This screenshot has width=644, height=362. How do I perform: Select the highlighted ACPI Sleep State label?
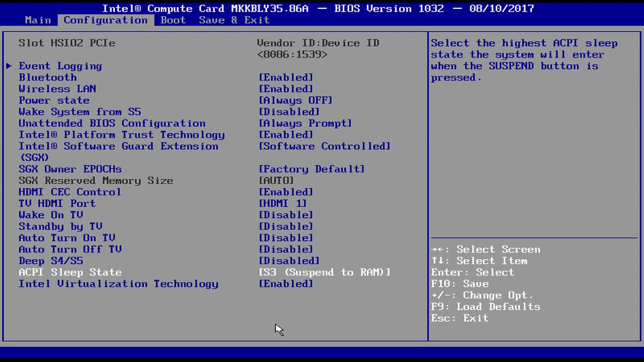(x=70, y=273)
